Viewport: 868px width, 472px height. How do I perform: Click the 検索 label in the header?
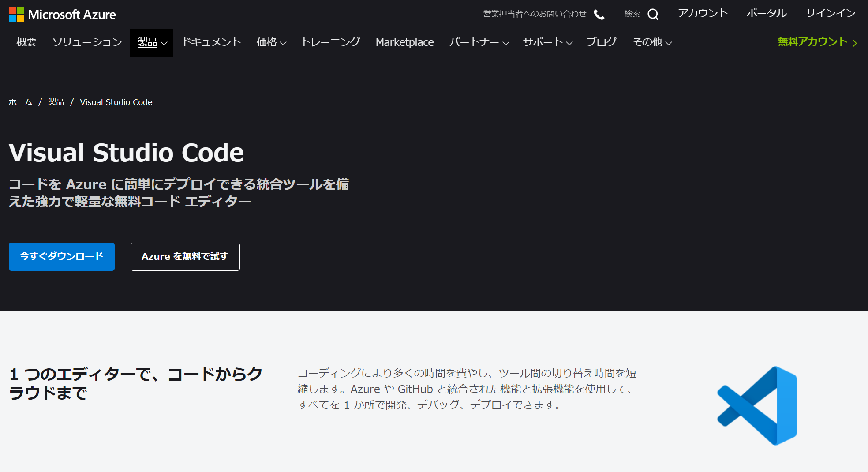click(632, 14)
